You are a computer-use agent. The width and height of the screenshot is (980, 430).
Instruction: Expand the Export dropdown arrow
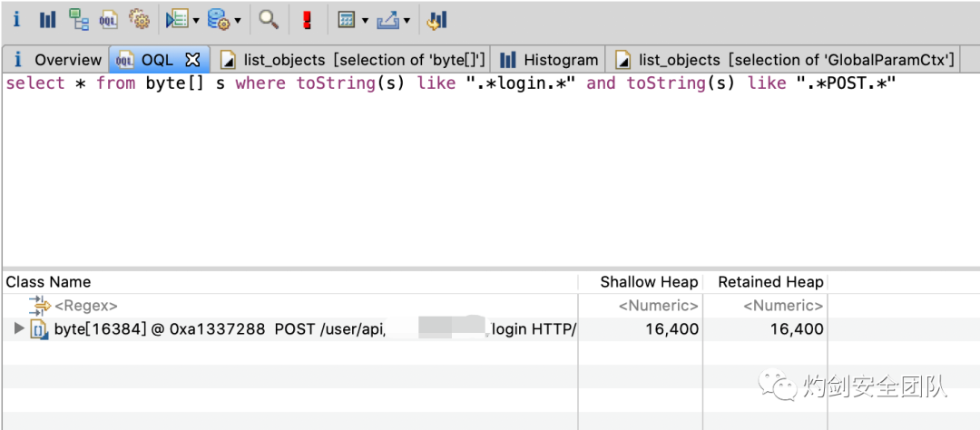click(407, 21)
